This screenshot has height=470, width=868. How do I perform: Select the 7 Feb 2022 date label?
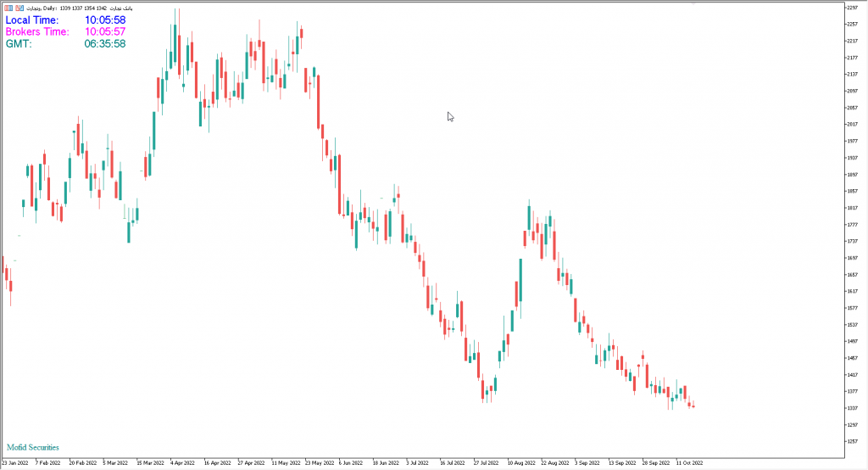(48, 463)
